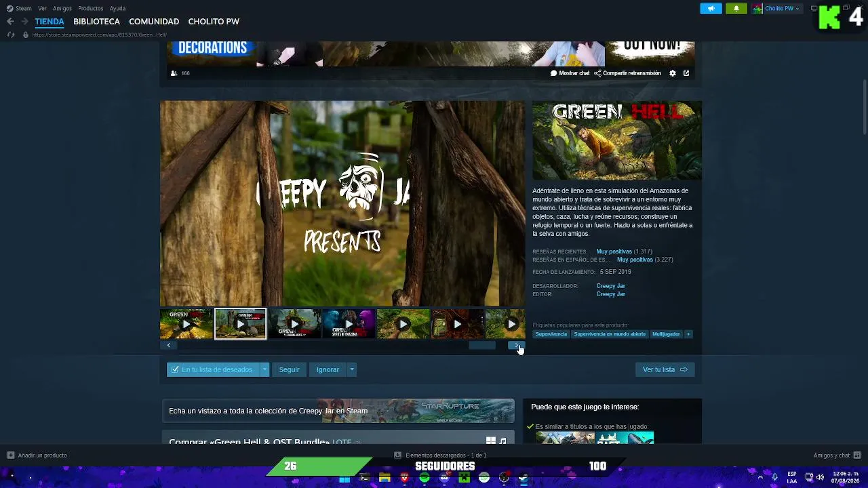Open Spotify from the taskbar
868x488 pixels.
tap(425, 479)
